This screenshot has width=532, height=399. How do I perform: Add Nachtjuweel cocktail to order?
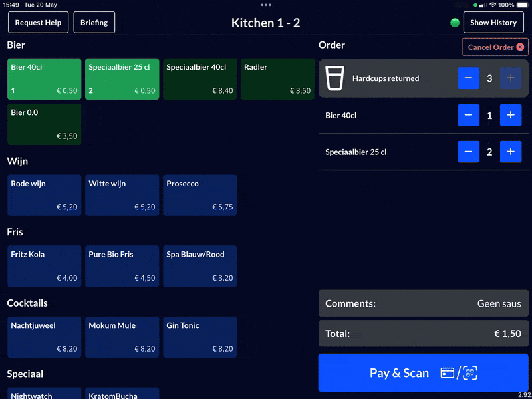(x=44, y=337)
